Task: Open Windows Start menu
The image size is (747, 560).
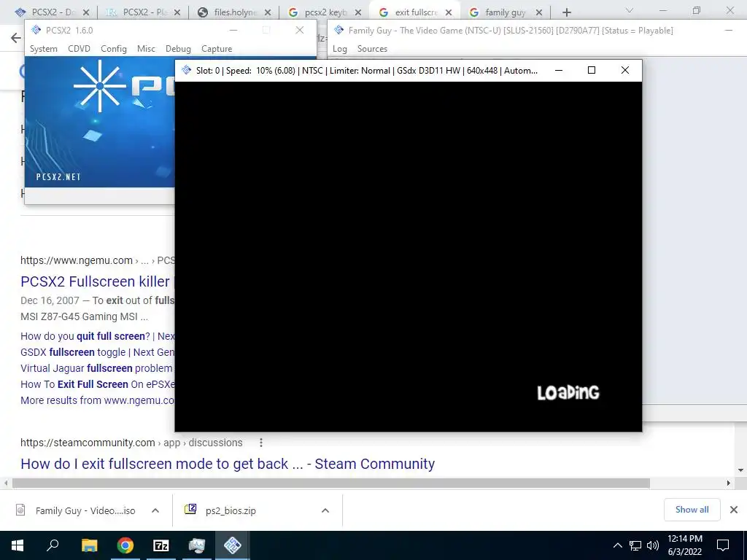Action: pos(18,545)
